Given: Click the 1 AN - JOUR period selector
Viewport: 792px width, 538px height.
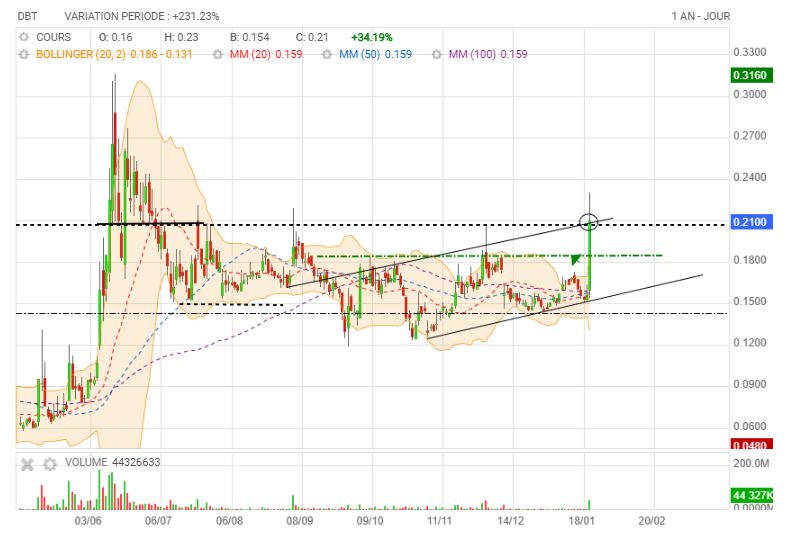Looking at the screenshot, I should [x=701, y=16].
